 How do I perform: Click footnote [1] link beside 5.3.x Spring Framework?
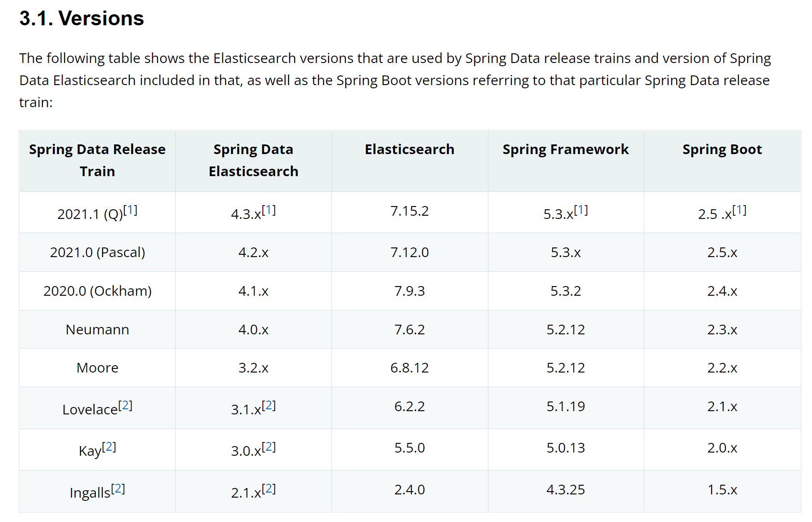581,210
